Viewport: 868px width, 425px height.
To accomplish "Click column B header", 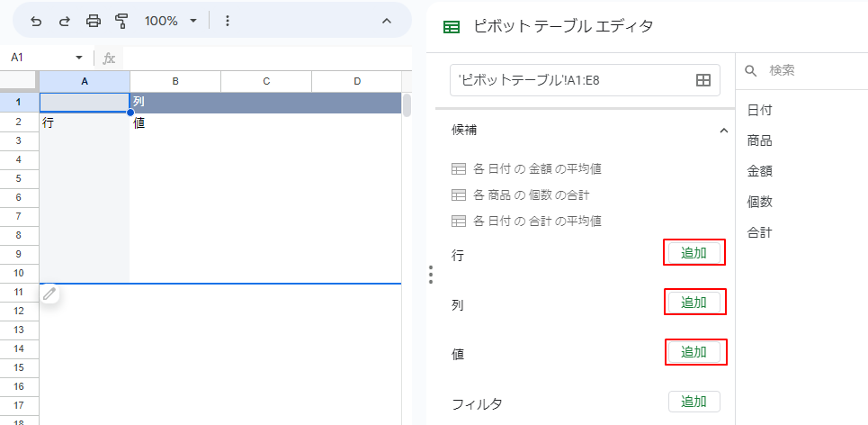I will [x=175, y=82].
